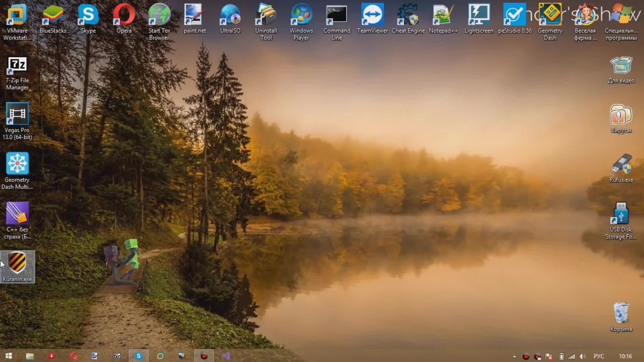Select the Rufus.exe desktop icon

click(x=621, y=168)
